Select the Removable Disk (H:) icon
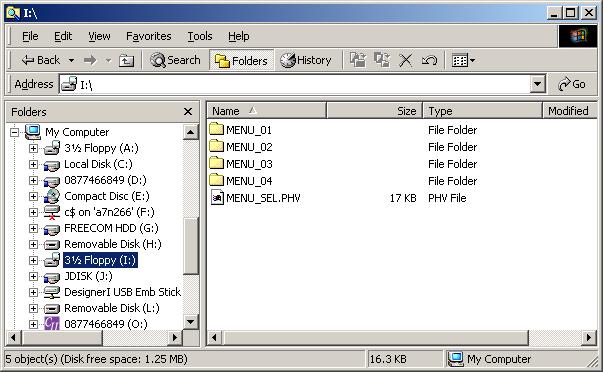This screenshot has width=603, height=372. (x=52, y=245)
